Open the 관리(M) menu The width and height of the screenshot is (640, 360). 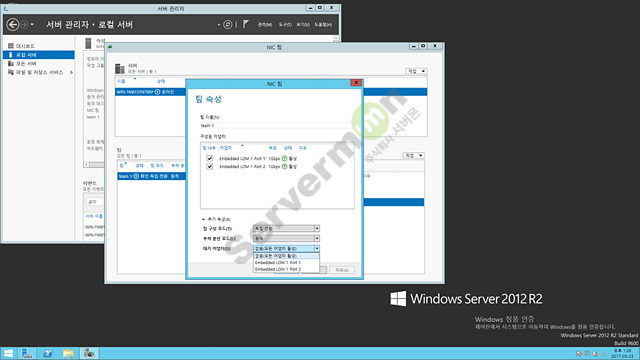point(264,25)
